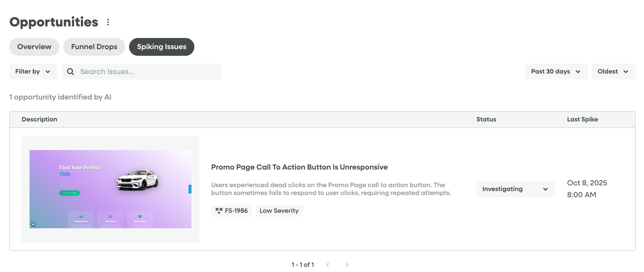The image size is (644, 272).
Task: Open the Opportunities three-dot options menu
Action: [x=108, y=22]
